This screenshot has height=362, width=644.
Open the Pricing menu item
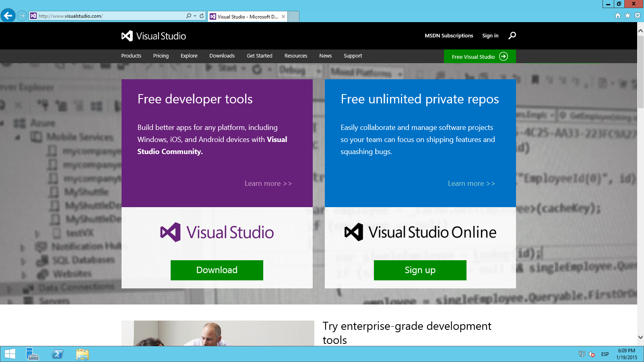coord(161,56)
